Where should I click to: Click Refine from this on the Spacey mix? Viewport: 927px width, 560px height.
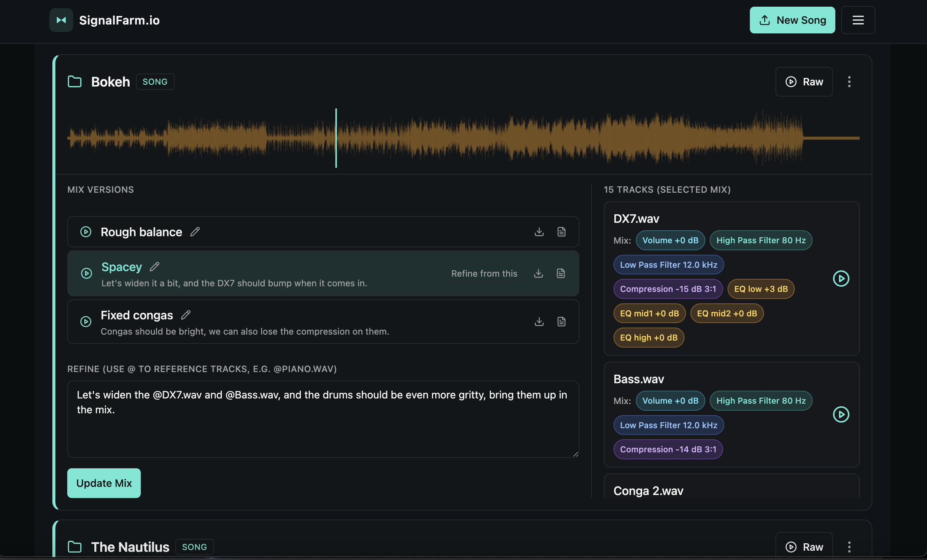click(x=484, y=273)
